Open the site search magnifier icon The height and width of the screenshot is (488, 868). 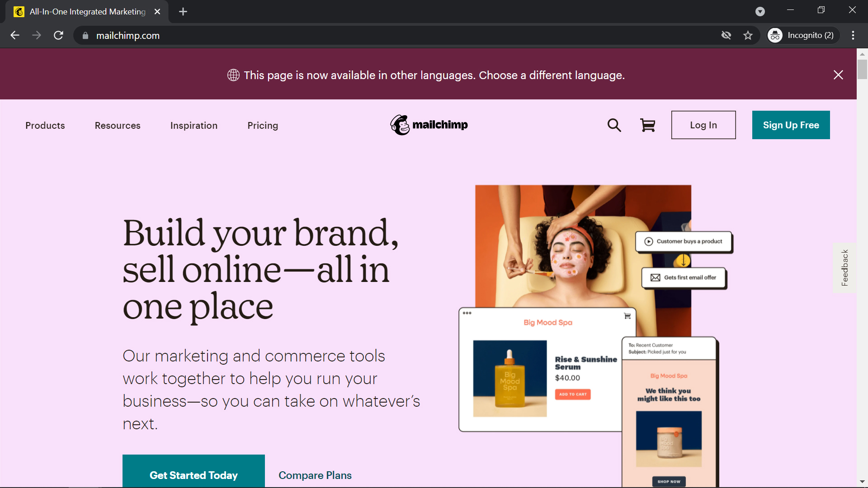(614, 125)
